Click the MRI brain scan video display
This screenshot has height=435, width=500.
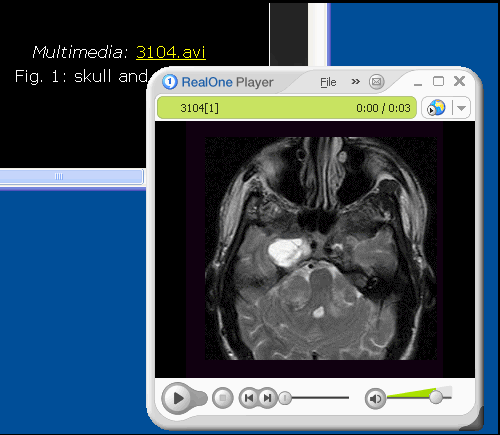click(315, 249)
